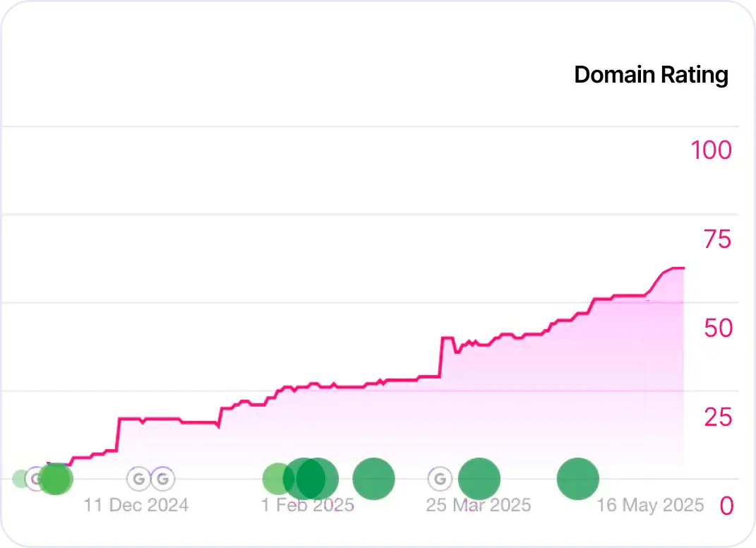The width and height of the screenshot is (756, 548).
Task: Select the Domain Rating chart heading
Action: [650, 74]
